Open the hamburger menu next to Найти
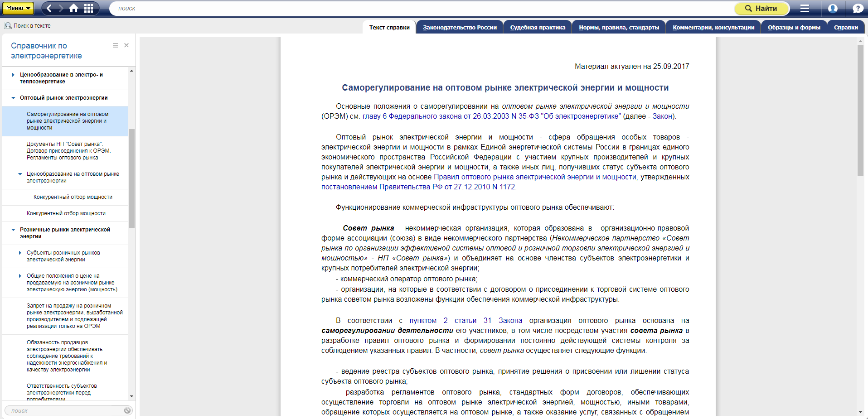The width and height of the screenshot is (868, 419). tap(805, 8)
